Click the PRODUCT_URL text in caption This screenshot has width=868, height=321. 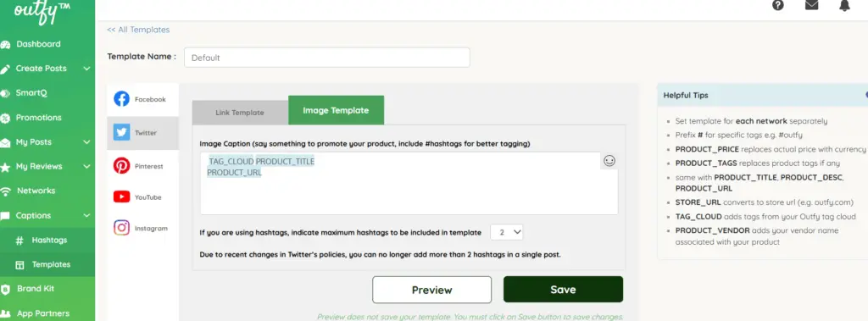234,173
